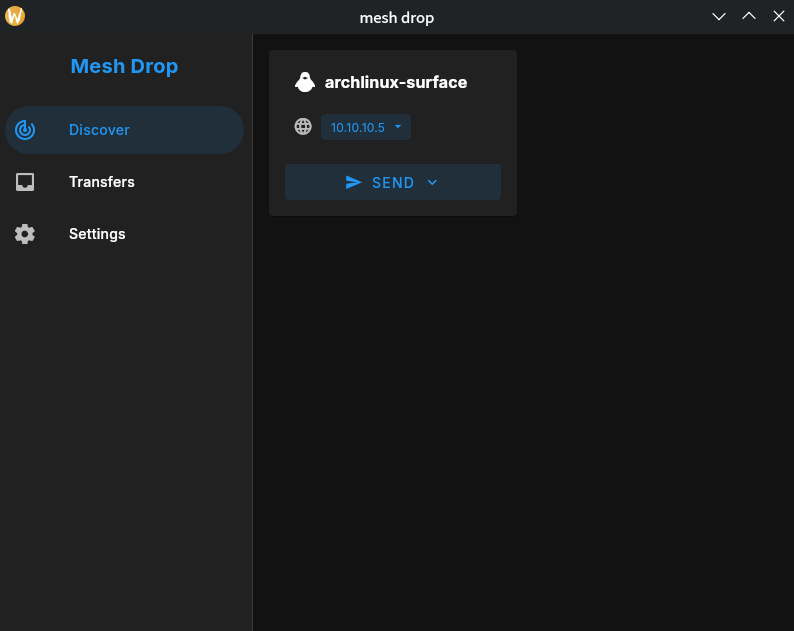Click the radar Discover icon in sidebar

pos(26,130)
